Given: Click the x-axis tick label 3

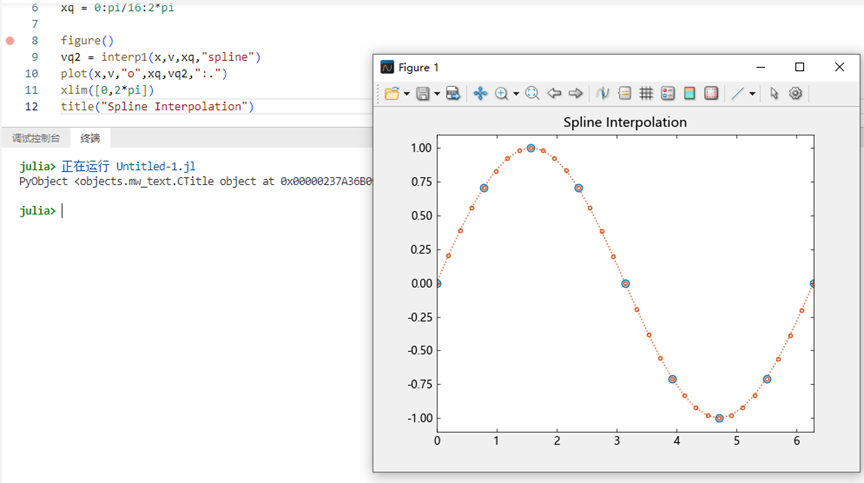Looking at the screenshot, I should tap(617, 441).
